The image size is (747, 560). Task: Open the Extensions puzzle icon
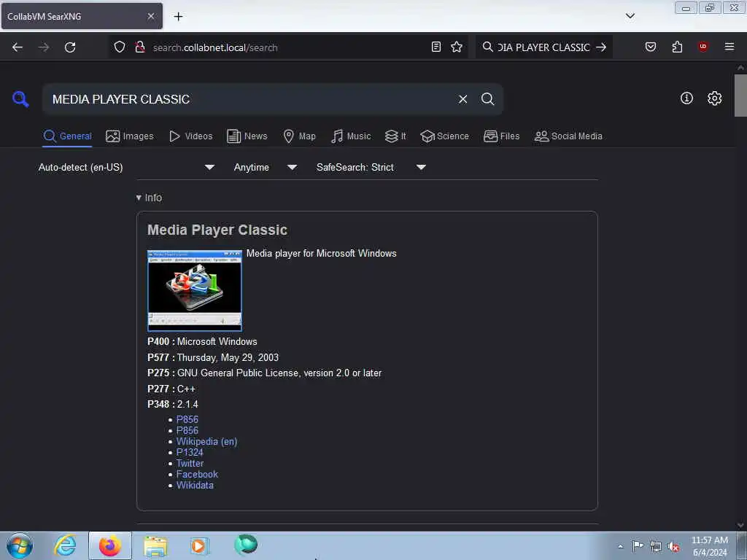click(x=677, y=47)
